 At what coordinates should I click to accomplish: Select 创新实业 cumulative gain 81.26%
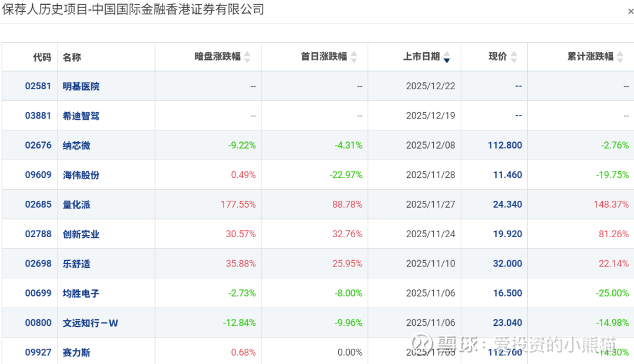614,234
